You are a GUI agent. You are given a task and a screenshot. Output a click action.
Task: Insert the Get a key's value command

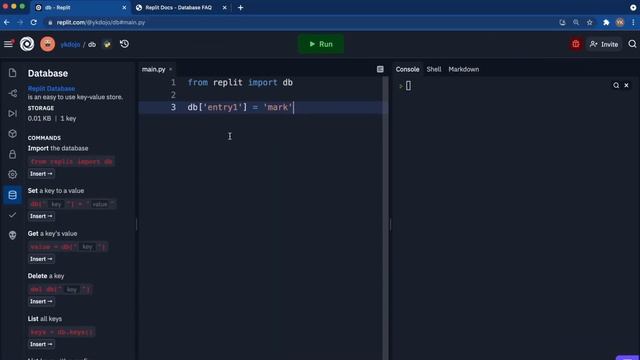pyautogui.click(x=41, y=259)
